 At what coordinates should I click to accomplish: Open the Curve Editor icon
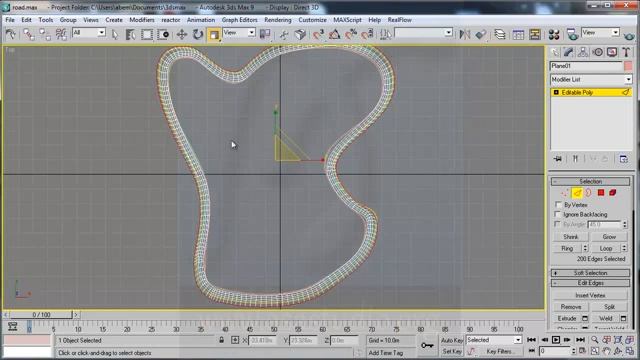click(x=518, y=34)
